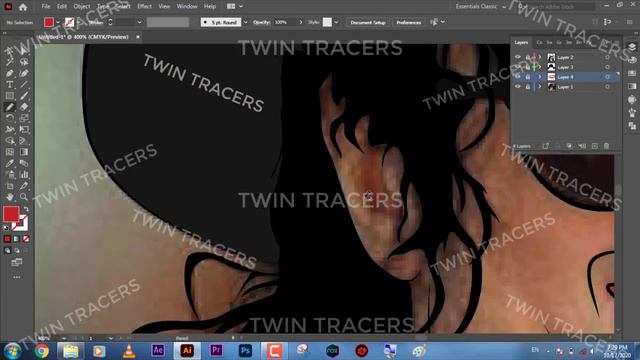Open Layers panel icon in right dock
The height and width of the screenshot is (360, 640).
pyautogui.click(x=632, y=47)
